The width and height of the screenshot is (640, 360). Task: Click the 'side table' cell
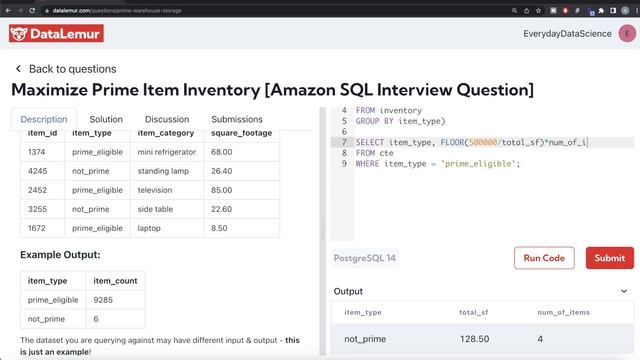click(167, 209)
